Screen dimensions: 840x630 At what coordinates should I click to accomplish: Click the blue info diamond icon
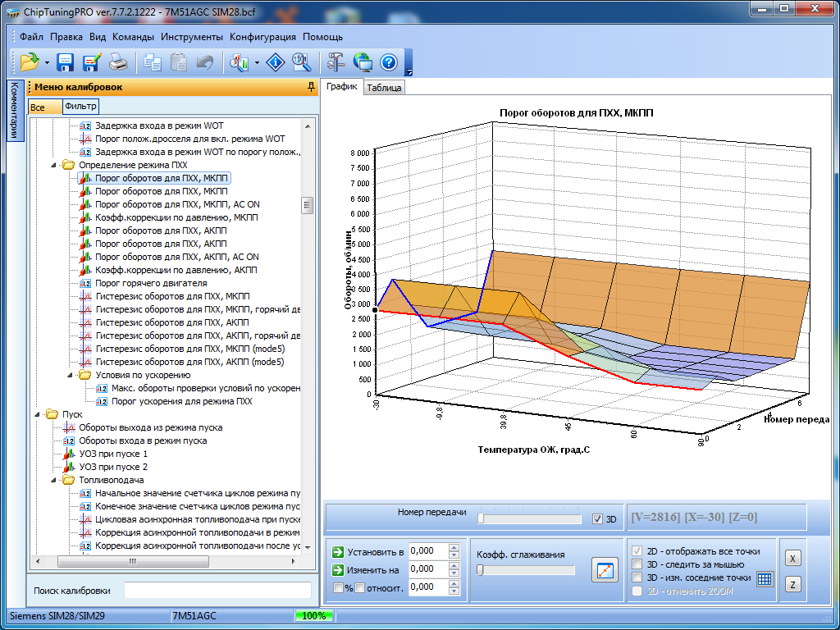(277, 62)
